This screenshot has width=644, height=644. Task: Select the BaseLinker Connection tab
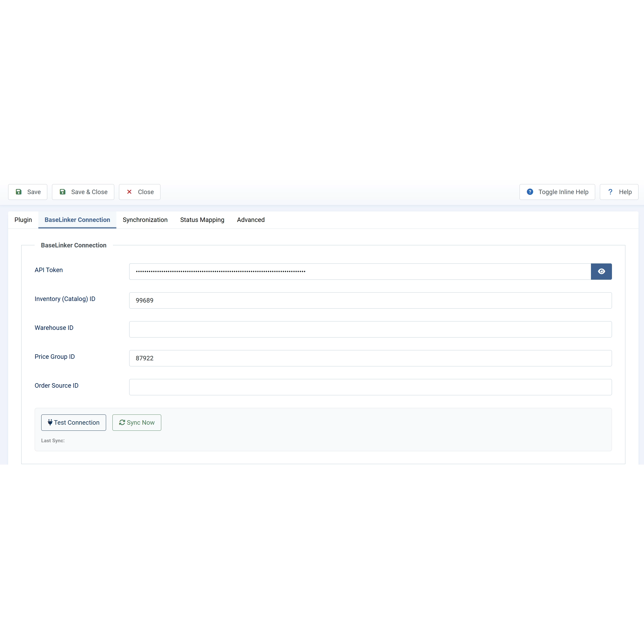77,220
